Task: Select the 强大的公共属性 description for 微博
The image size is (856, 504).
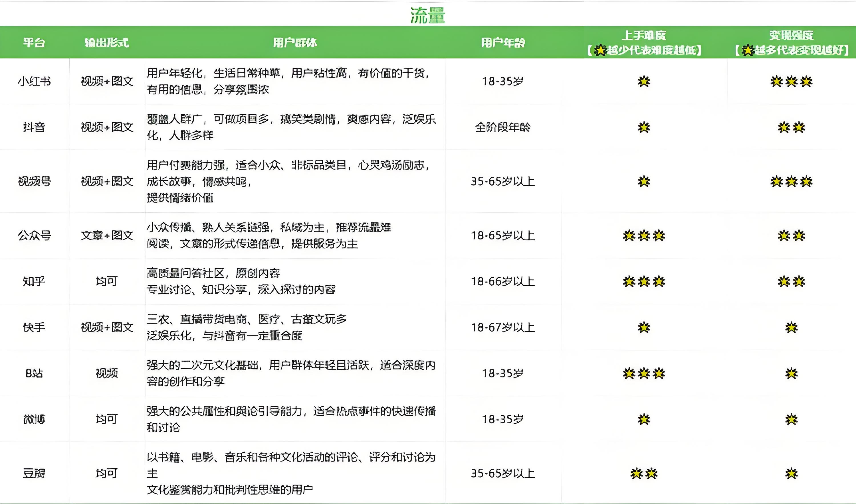Action: tap(291, 419)
